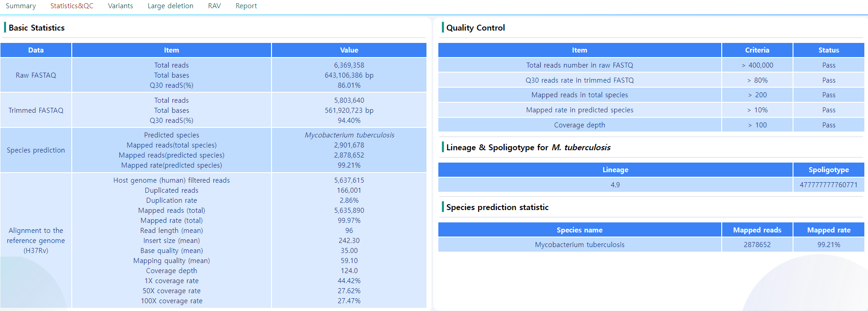Click the Alignment to the reference genome label

[x=36, y=241]
